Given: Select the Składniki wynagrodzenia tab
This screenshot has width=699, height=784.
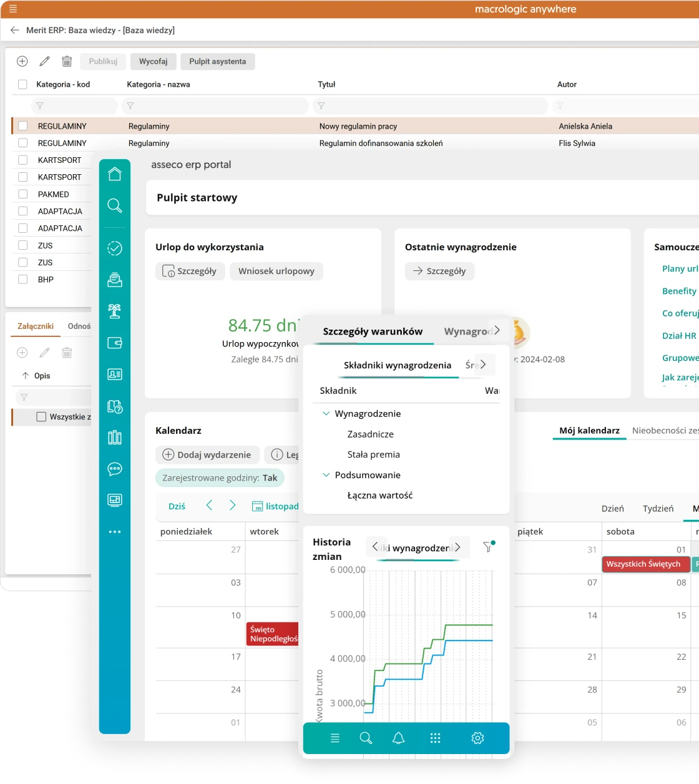Looking at the screenshot, I should coord(397,365).
